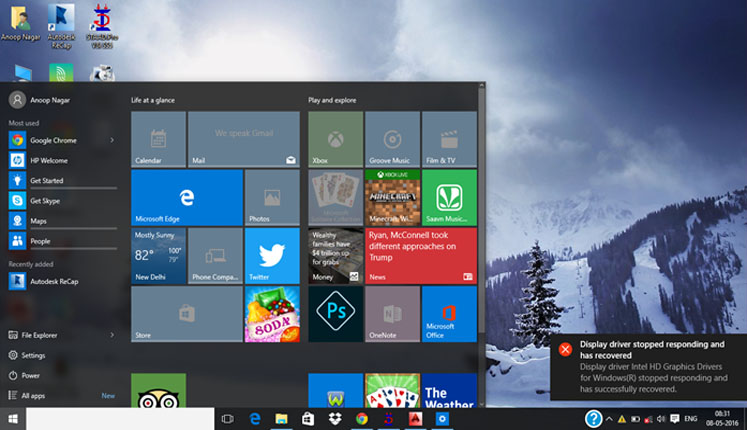
Task: Open the Saavn Music tile
Action: (449, 197)
